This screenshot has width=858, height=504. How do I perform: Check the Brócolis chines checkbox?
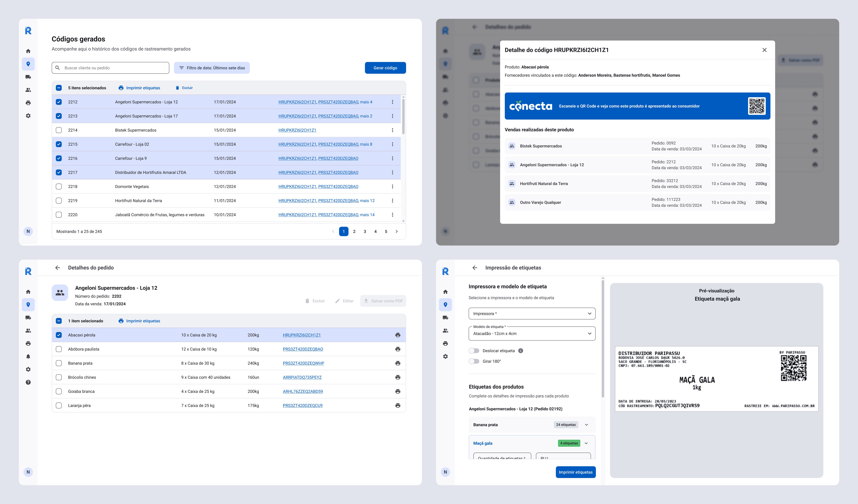pyautogui.click(x=59, y=377)
